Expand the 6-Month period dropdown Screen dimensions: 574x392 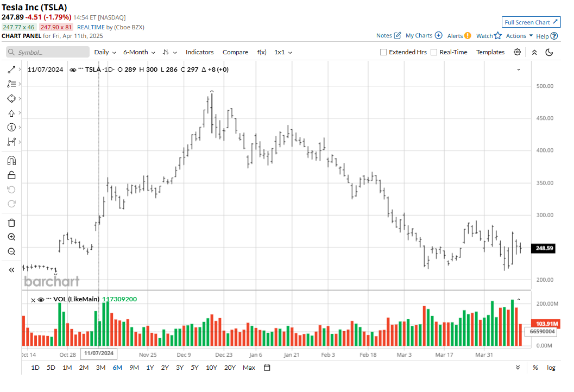(x=139, y=52)
